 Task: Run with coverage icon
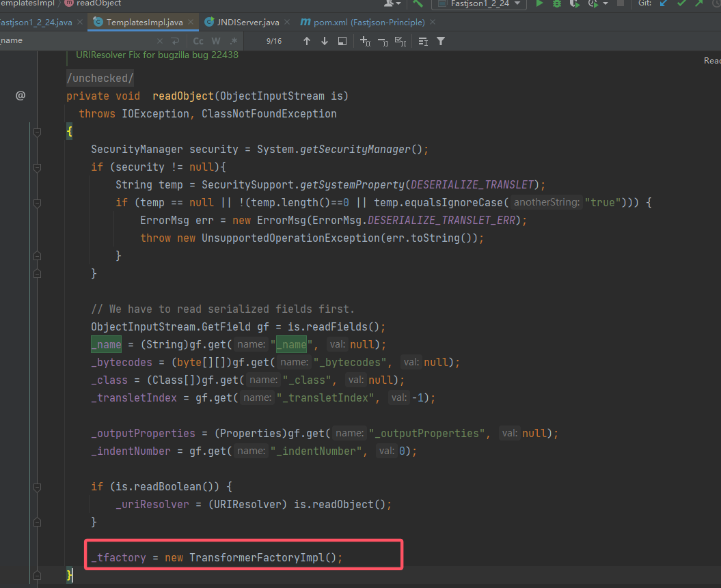click(575, 3)
